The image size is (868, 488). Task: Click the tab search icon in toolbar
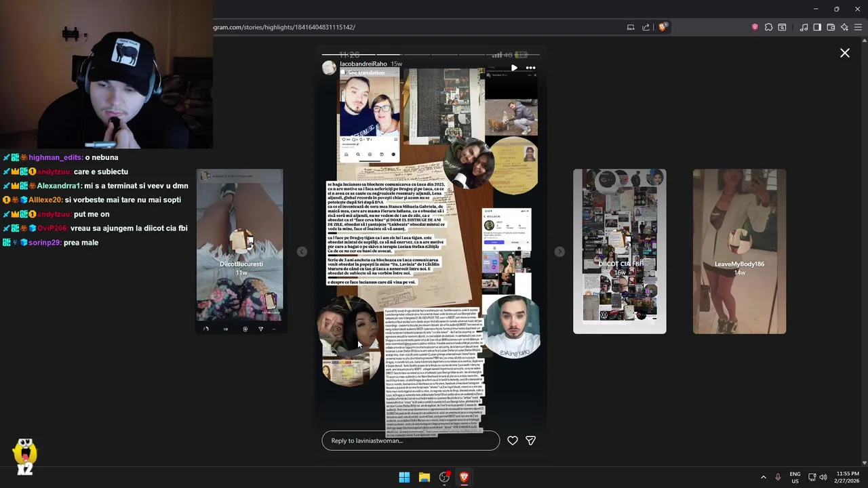782,27
